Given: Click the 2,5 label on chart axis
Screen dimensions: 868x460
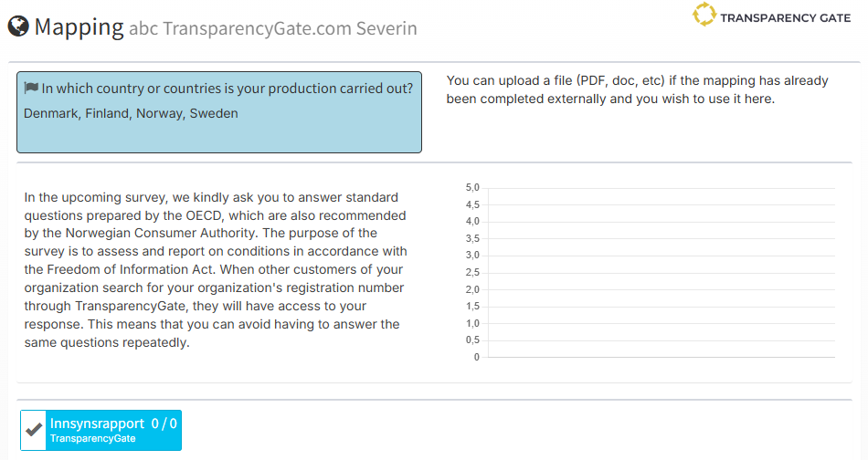Looking at the screenshot, I should 472,272.
